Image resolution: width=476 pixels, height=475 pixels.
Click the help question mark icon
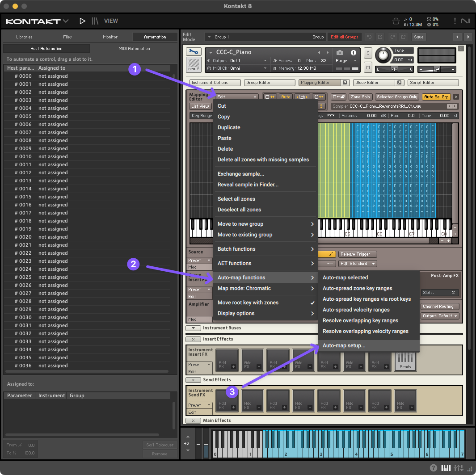434,468
